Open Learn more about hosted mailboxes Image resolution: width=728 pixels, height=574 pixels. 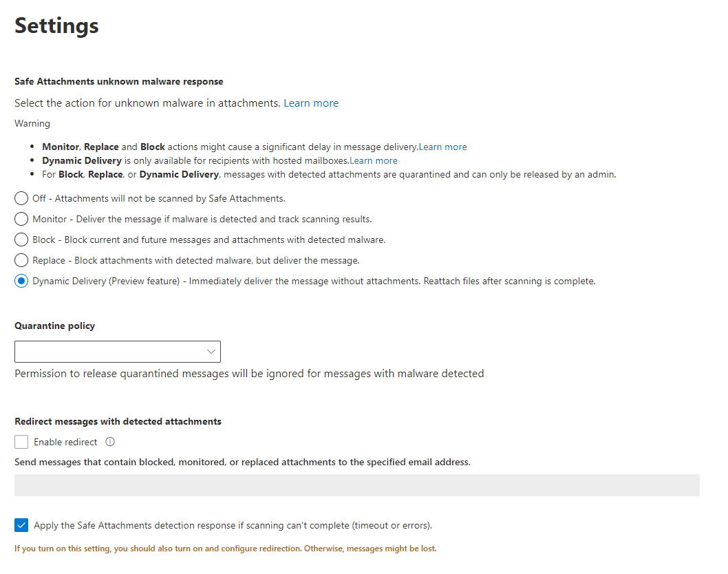tap(373, 160)
